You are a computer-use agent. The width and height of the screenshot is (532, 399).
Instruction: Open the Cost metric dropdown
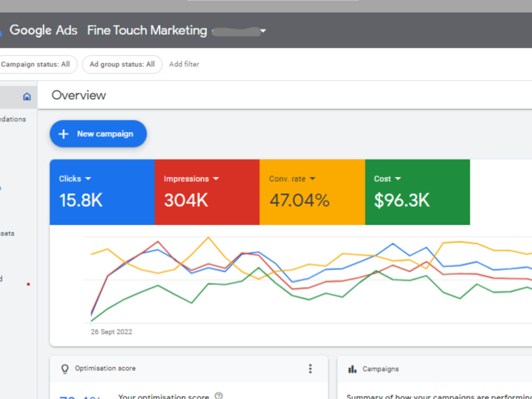(398, 178)
